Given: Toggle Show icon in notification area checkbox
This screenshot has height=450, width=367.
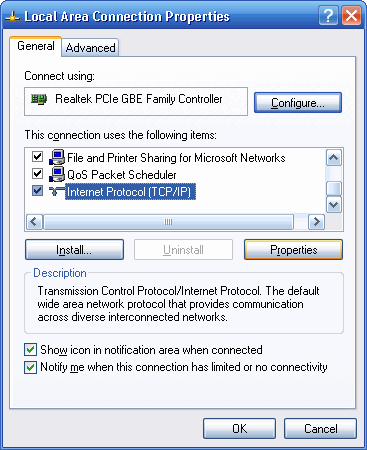Looking at the screenshot, I should (x=30, y=350).
